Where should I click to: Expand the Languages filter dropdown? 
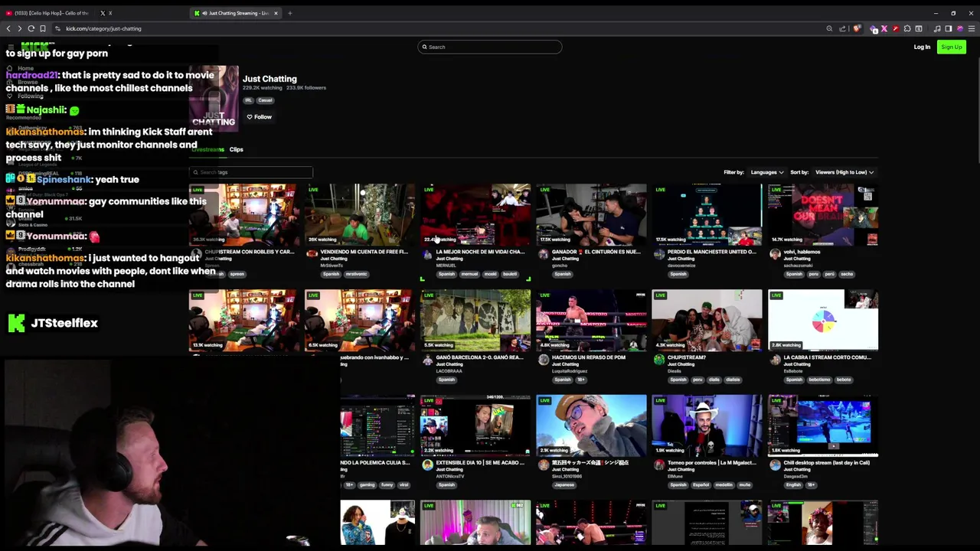click(x=766, y=172)
